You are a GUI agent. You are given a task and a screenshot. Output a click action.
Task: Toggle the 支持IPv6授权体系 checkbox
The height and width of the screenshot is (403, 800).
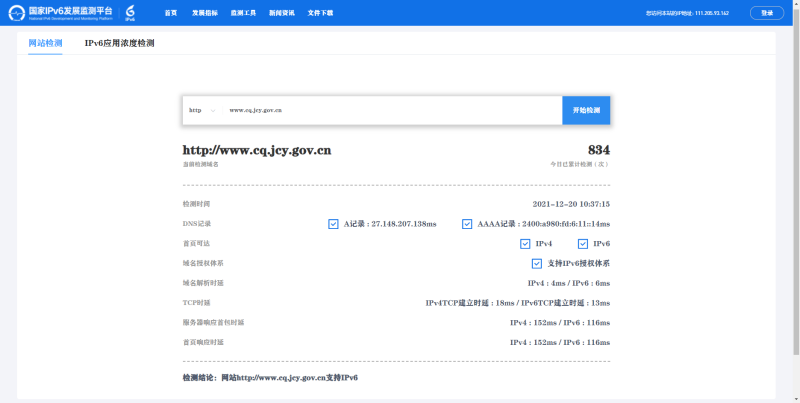537,264
